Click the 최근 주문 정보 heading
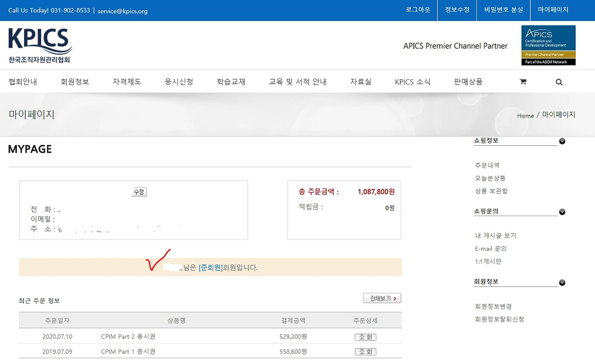The image size is (595, 364). (40, 301)
